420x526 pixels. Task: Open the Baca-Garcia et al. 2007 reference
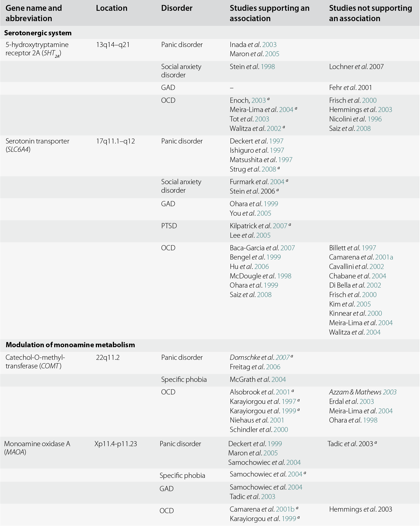tap(288, 248)
